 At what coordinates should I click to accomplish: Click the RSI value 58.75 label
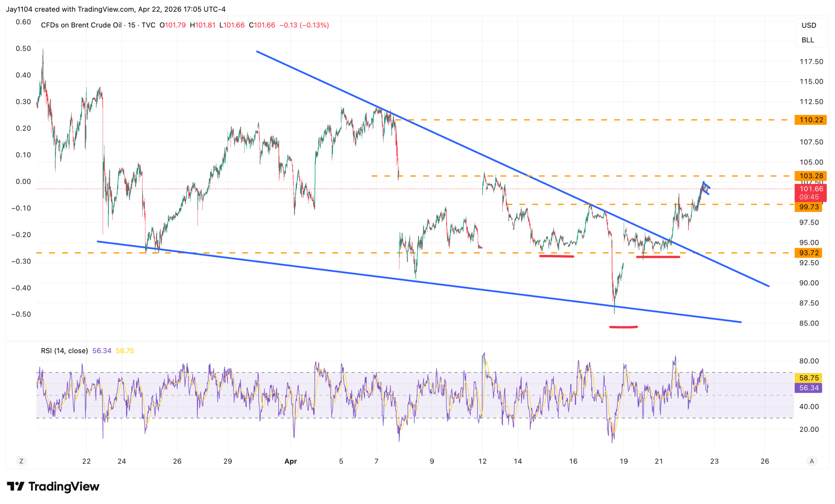(x=809, y=378)
